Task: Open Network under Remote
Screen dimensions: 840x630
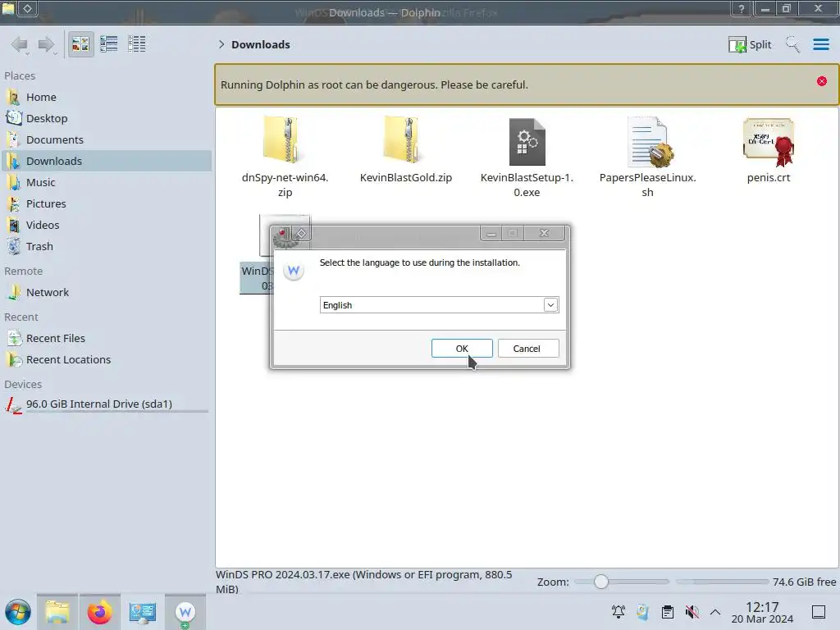Action: pos(106,293)
